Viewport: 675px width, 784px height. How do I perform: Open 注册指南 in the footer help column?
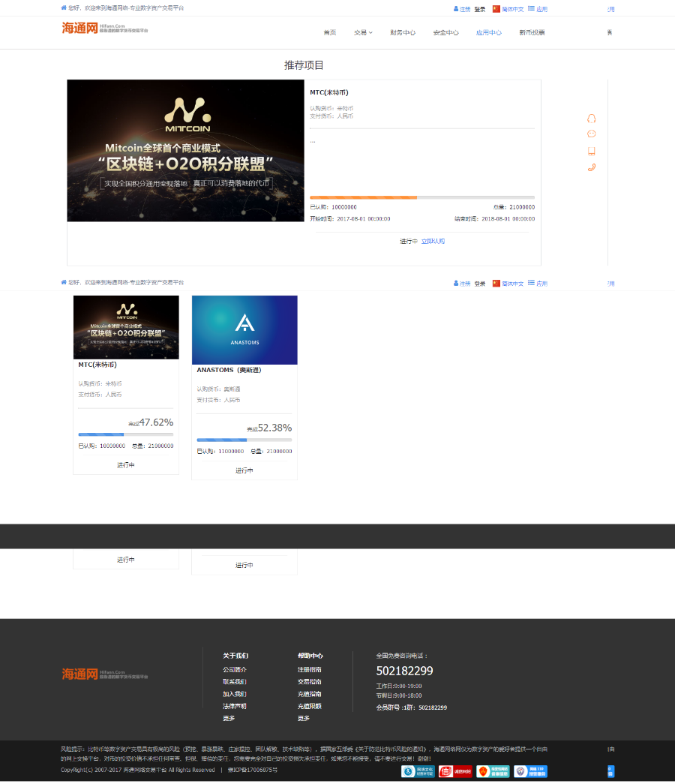point(310,669)
